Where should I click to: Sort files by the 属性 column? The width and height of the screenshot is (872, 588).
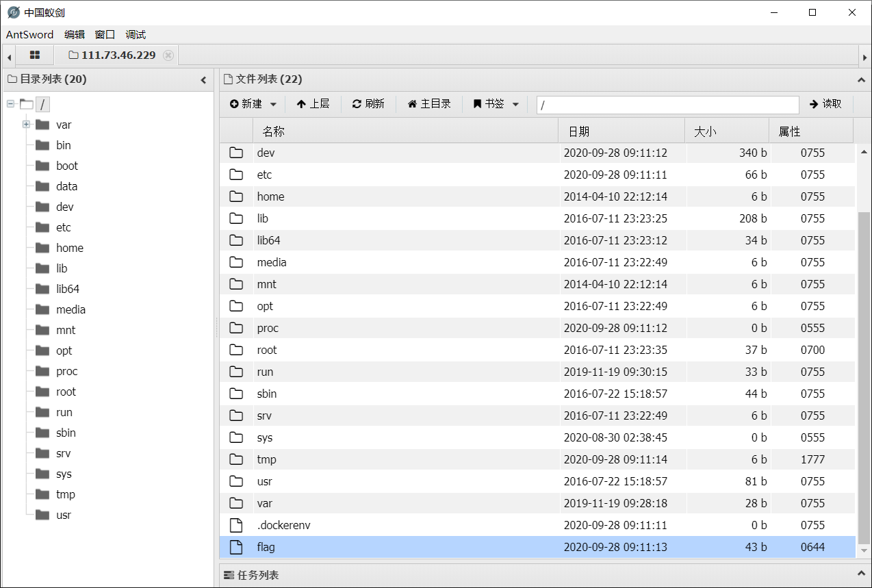(x=812, y=131)
